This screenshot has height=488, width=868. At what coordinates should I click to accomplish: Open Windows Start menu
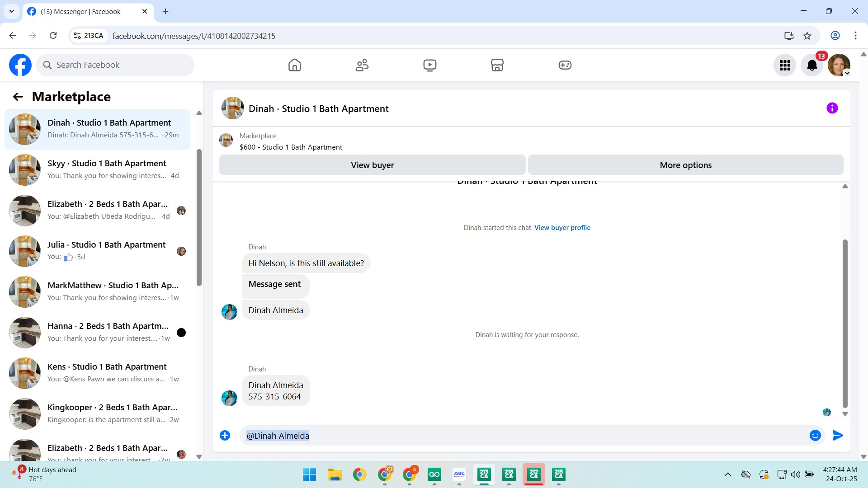click(310, 474)
